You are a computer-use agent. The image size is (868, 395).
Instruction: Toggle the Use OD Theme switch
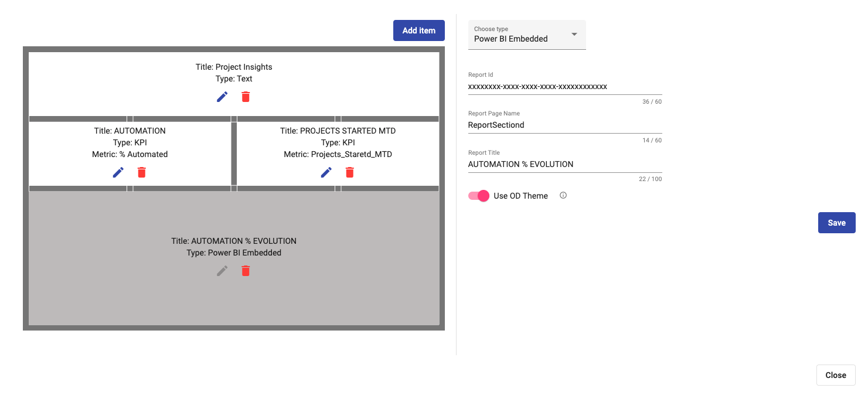click(479, 196)
